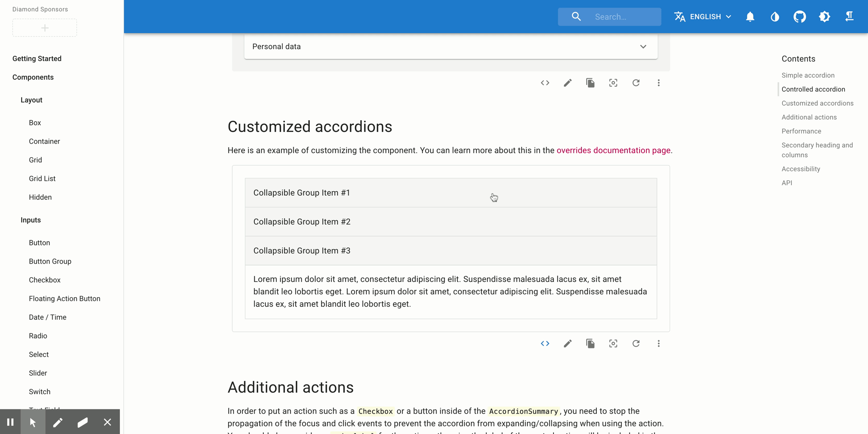Click inside the Search input field
Screen dimensions: 868x434
tap(619, 17)
